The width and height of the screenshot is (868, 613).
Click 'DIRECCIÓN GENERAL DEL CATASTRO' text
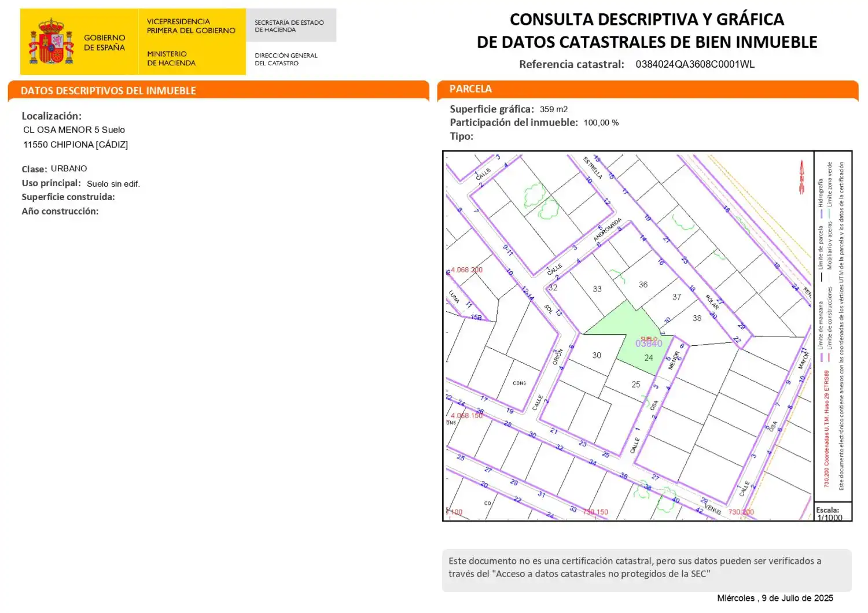286,59
